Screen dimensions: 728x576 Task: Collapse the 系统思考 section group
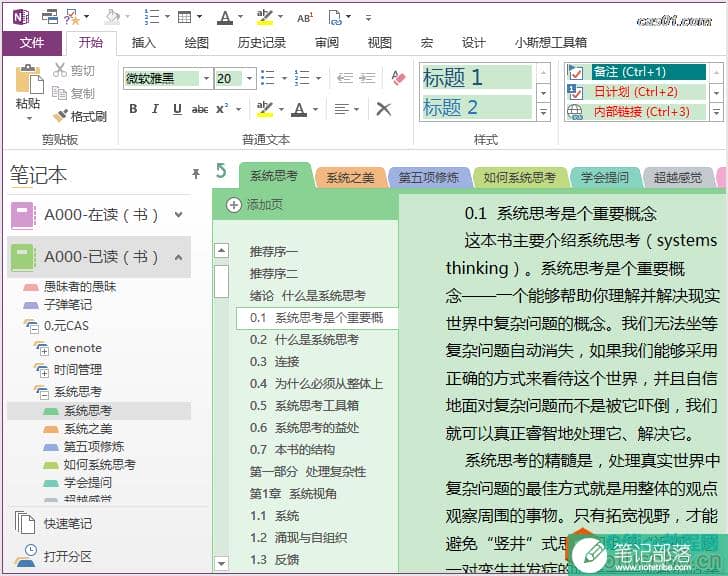pyautogui.click(x=44, y=395)
